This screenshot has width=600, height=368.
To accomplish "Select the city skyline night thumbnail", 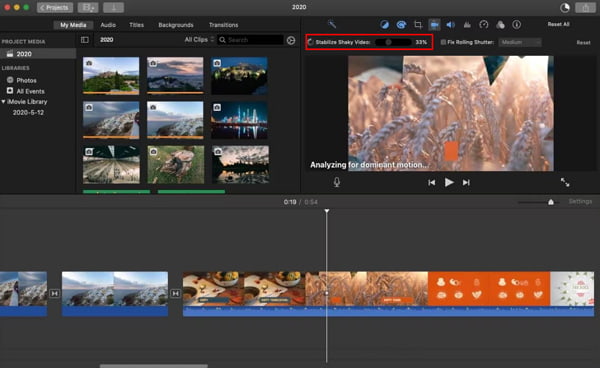I will coord(239,120).
